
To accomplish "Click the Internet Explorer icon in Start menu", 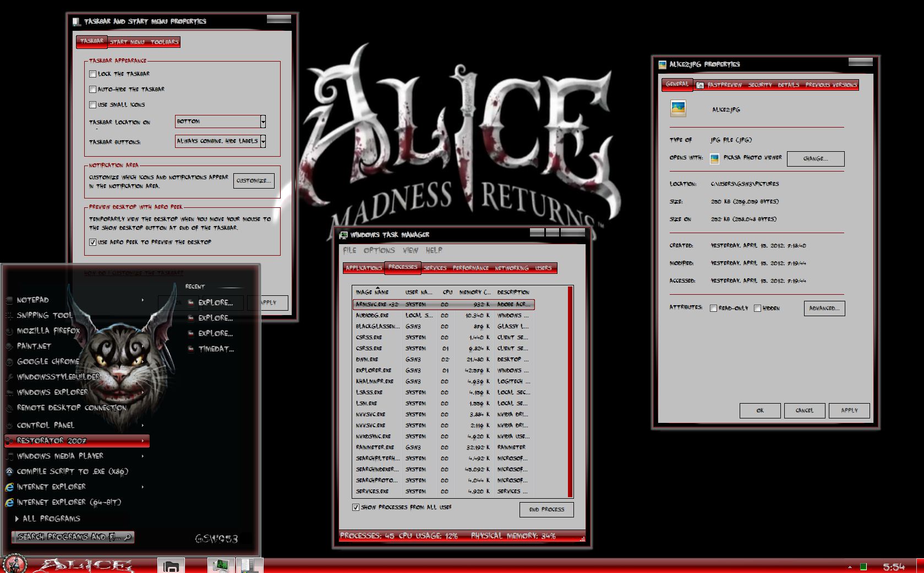I will [x=9, y=487].
